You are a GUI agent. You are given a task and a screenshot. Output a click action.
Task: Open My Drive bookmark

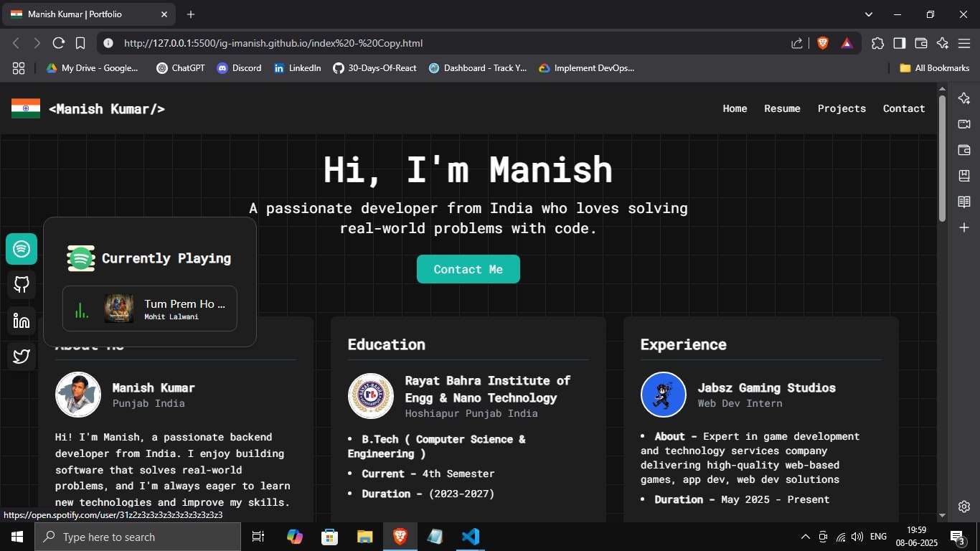[x=93, y=68]
